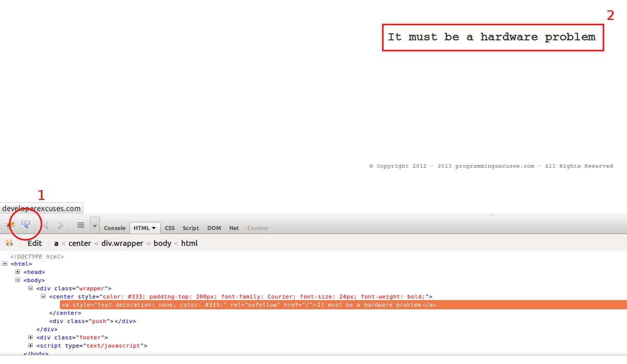The image size is (627, 364).
Task: Expand the script text/javascript node
Action: coord(31,346)
